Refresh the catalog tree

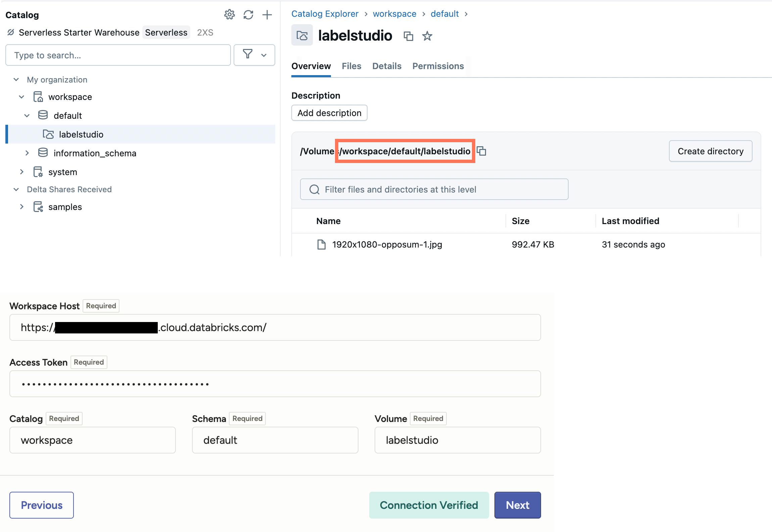click(x=248, y=14)
